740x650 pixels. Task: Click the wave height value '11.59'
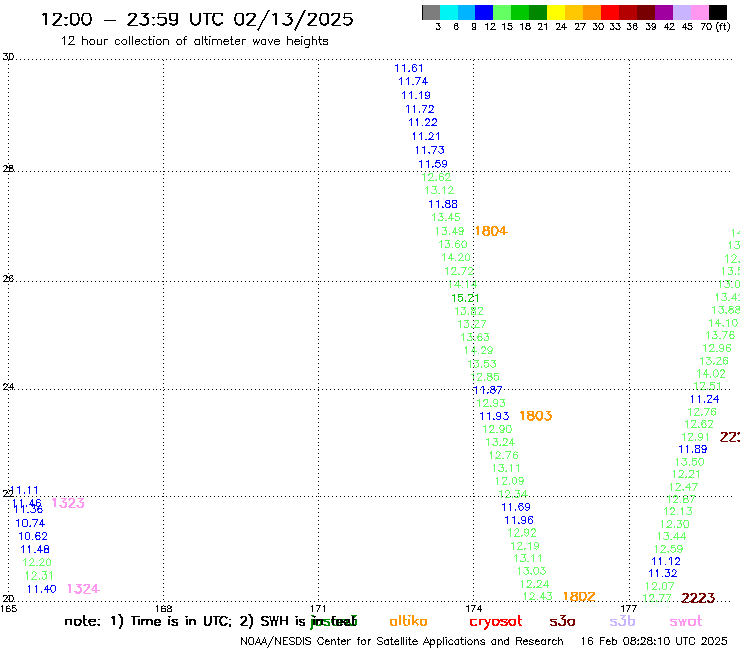click(433, 164)
